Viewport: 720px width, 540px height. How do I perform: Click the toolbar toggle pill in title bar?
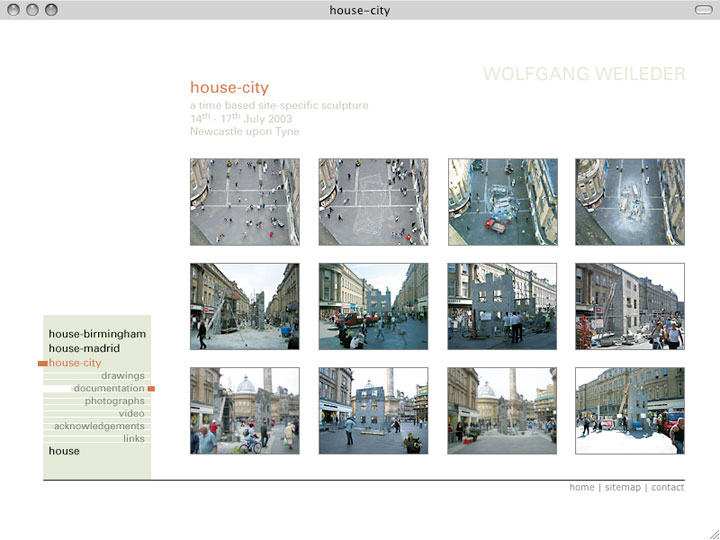(x=702, y=10)
